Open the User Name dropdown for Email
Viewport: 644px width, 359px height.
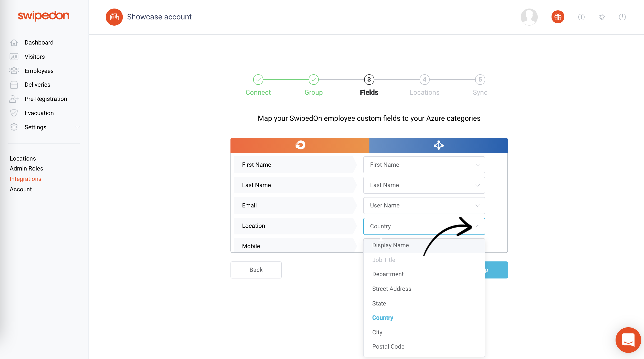coord(424,206)
